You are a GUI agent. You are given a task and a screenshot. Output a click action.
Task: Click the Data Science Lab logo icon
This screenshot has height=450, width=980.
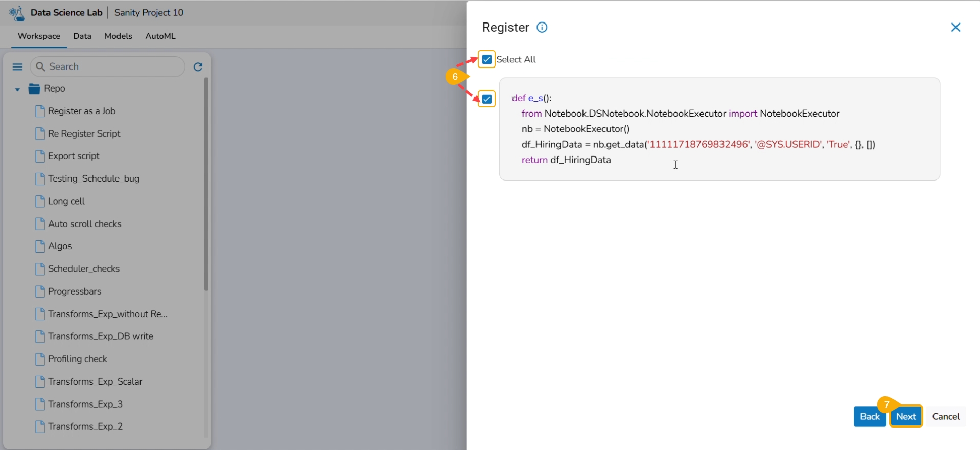point(17,13)
